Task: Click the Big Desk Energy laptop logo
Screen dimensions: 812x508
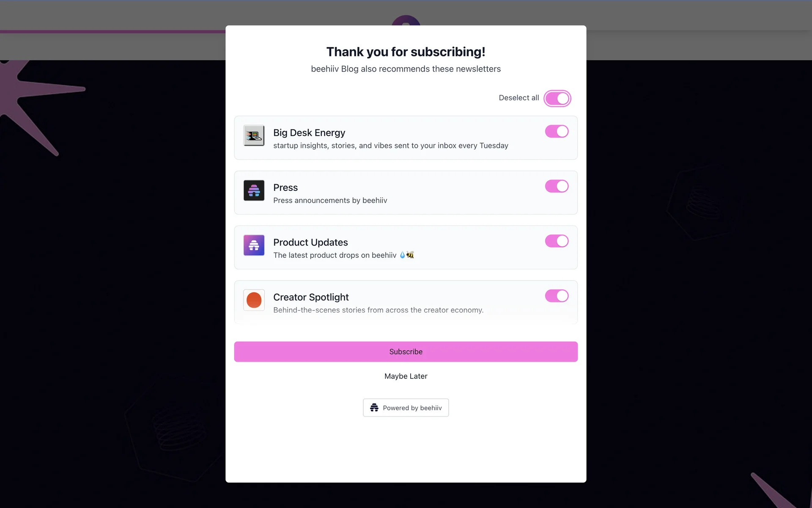Action: (x=254, y=135)
